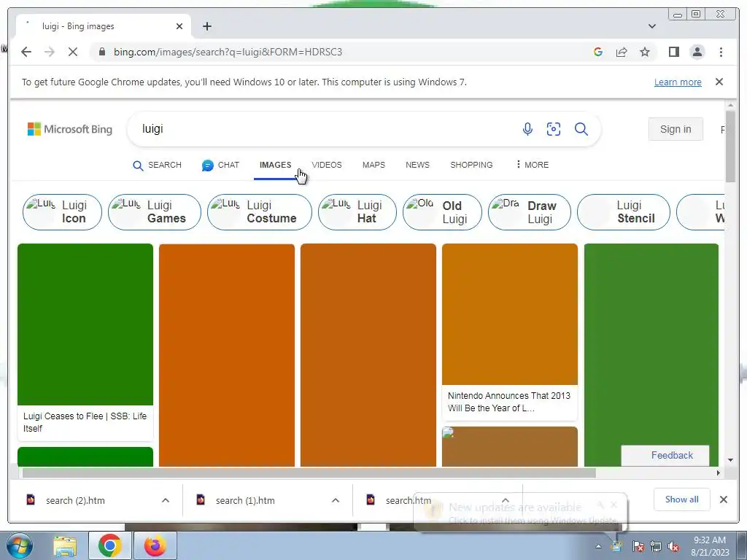
Task: Click the forward navigation arrow
Action: coord(50,52)
